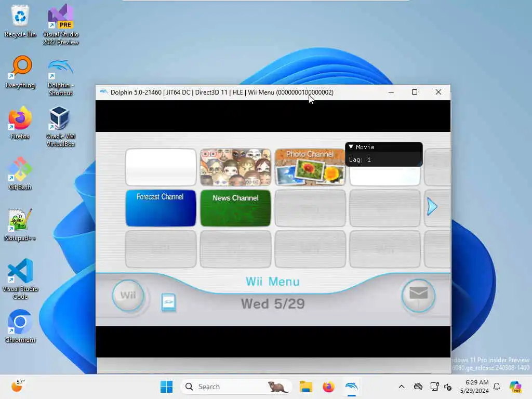The height and width of the screenshot is (399, 532).
Task: Click the round Wii settings button
Action: click(x=128, y=296)
